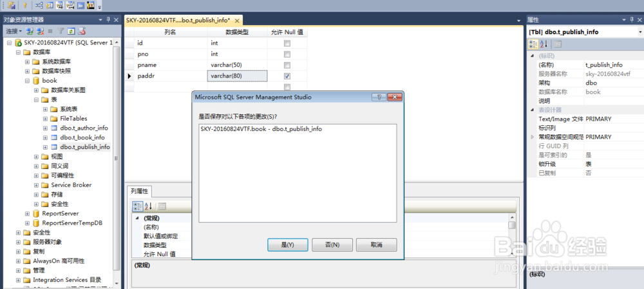Click the Property Pages icon in the 列属性 pane
The image size is (644, 289).
point(162,206)
